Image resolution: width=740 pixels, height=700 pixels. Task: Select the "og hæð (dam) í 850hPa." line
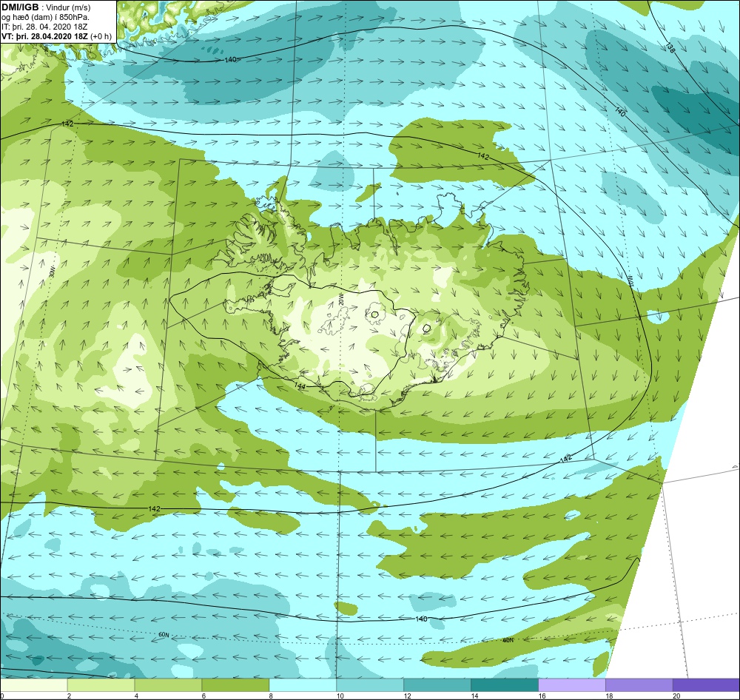pyautogui.click(x=45, y=18)
